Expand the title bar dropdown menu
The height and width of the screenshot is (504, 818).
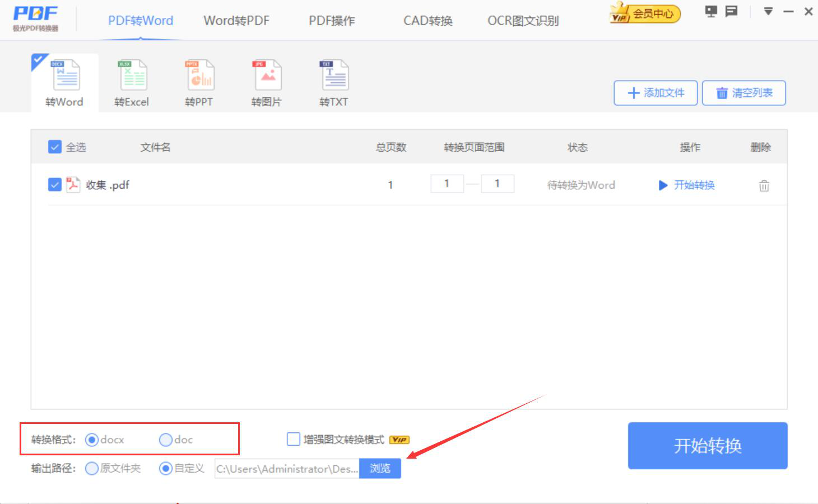click(768, 11)
